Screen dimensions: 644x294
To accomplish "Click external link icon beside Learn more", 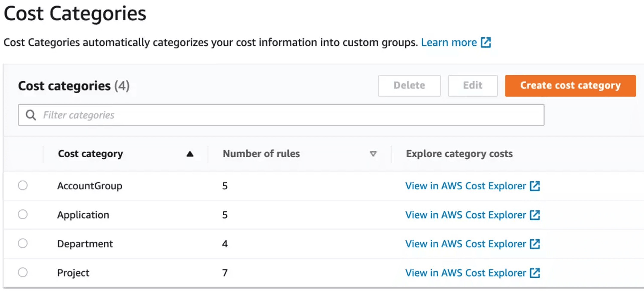I will pyautogui.click(x=486, y=42).
